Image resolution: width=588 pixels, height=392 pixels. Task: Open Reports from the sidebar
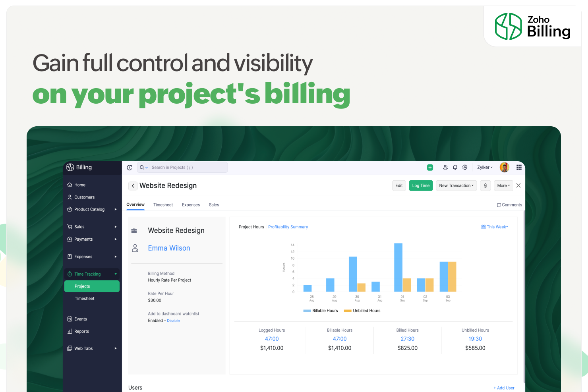[81, 331]
